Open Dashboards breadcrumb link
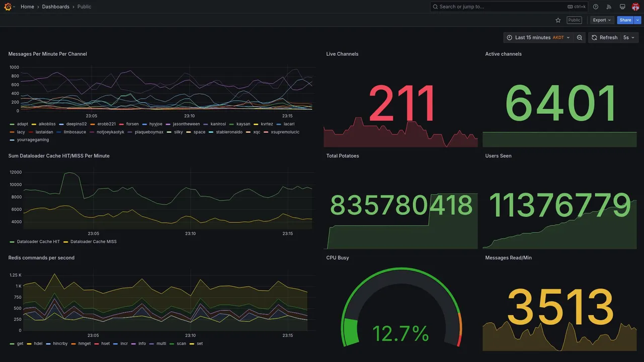This screenshot has height=362, width=644. click(56, 7)
